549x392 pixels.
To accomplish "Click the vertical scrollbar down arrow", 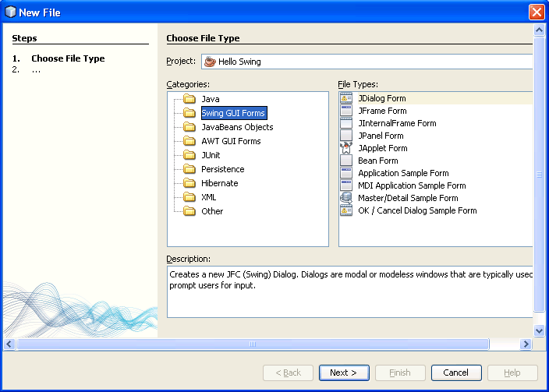I will (539, 330).
